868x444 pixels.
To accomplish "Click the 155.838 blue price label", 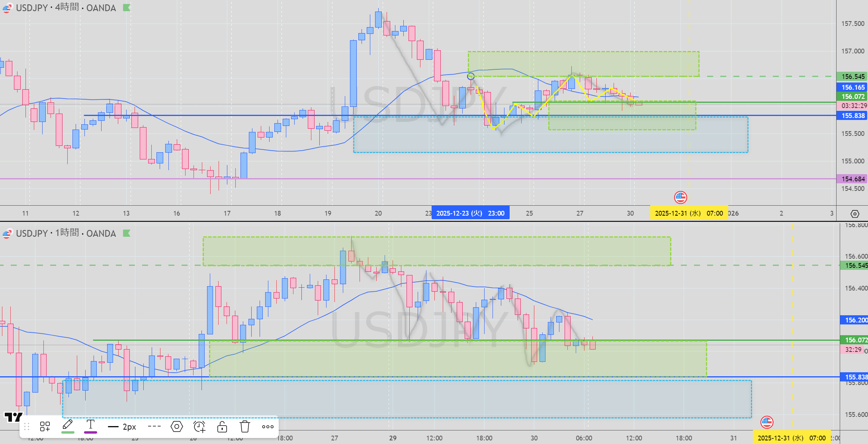I will coord(852,116).
